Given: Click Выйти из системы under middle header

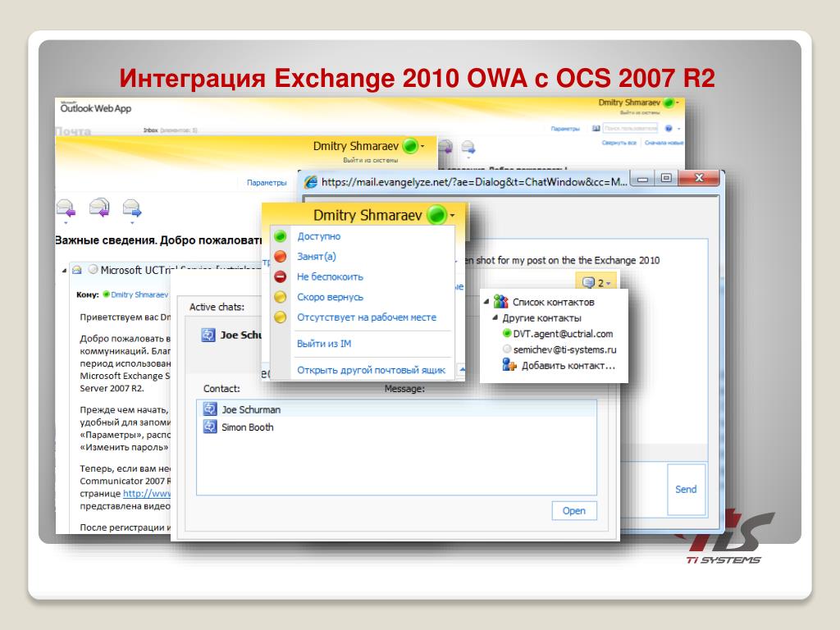Looking at the screenshot, I should [371, 160].
